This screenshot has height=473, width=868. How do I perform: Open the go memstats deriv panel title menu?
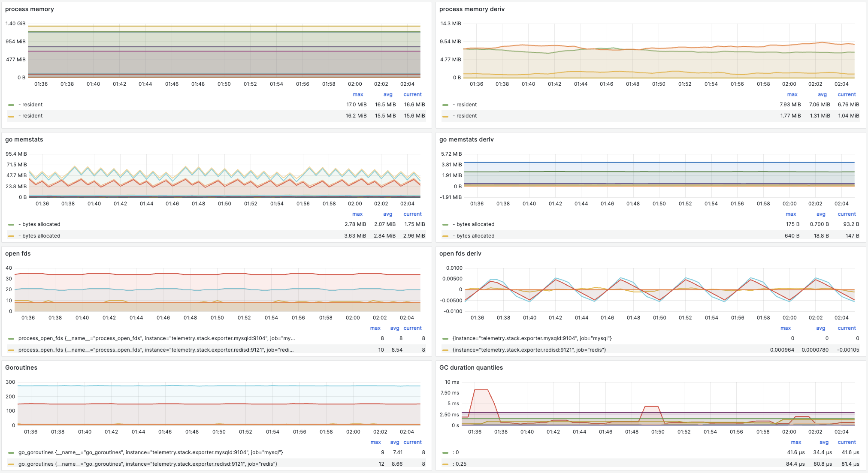tap(466, 139)
